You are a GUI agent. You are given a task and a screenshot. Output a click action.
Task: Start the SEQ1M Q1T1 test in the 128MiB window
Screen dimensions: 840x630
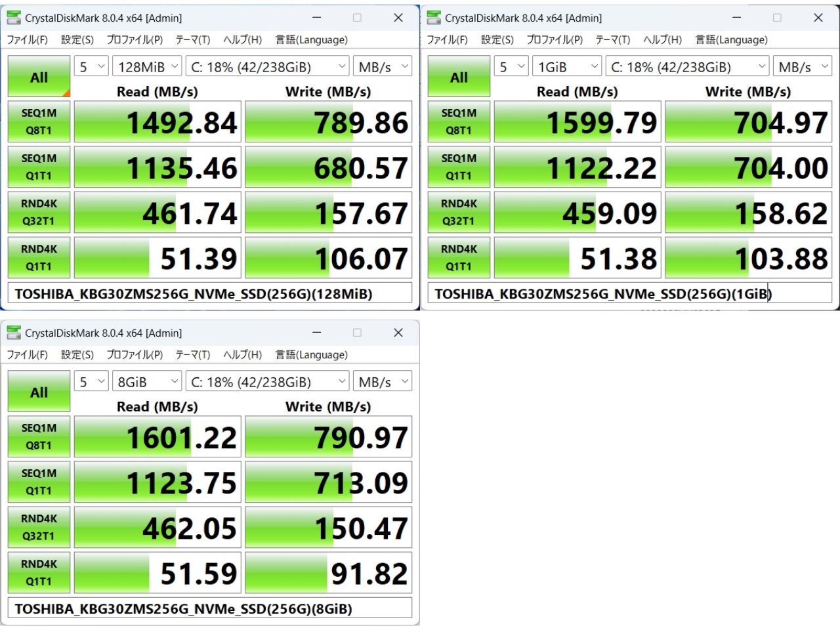click(x=39, y=167)
